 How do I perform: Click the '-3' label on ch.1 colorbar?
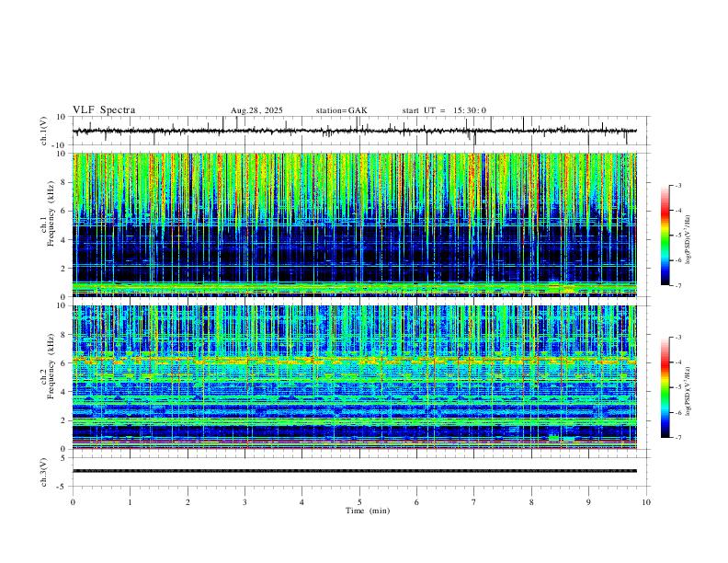(677, 186)
